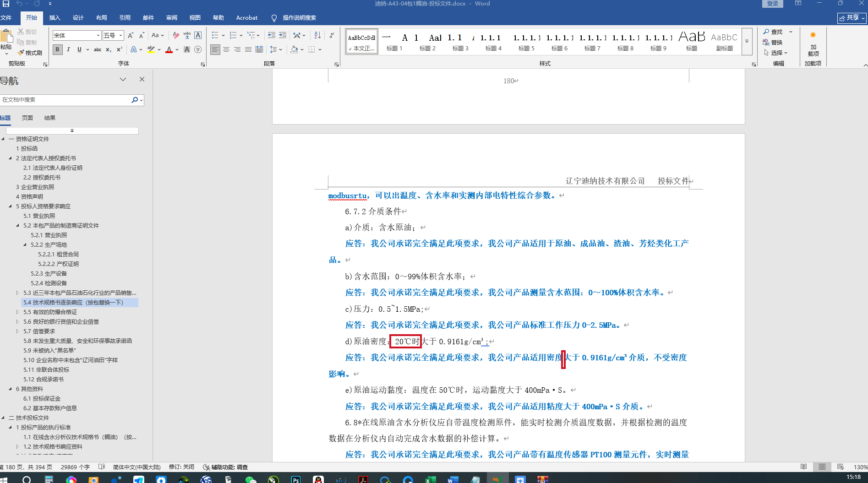Go to heading 6.1 投标保证金

(x=42, y=398)
